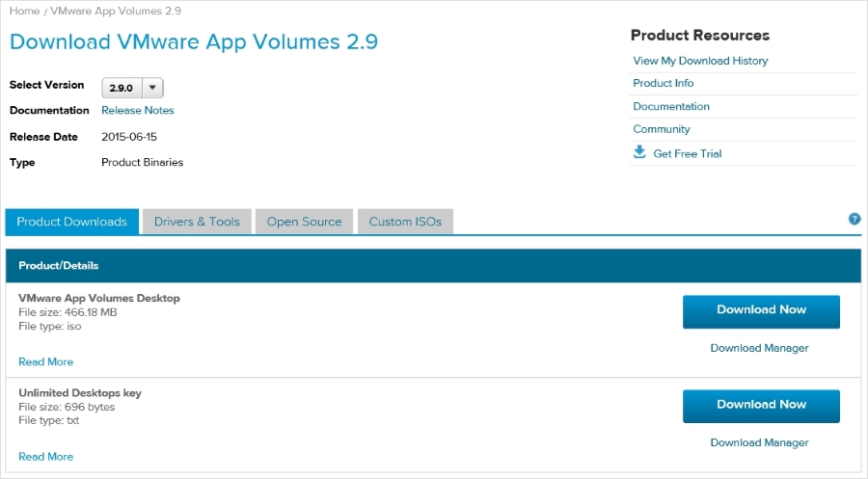Open the Product Info link

(664, 83)
